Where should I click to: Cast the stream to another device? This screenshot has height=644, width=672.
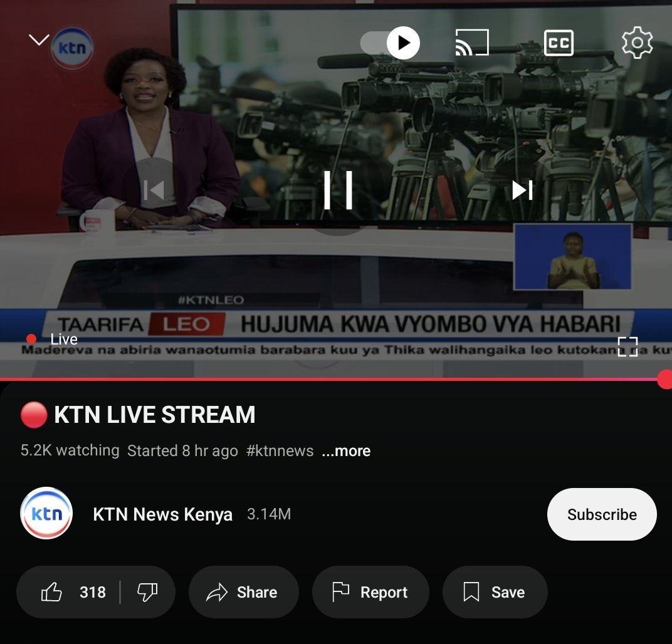(x=471, y=43)
